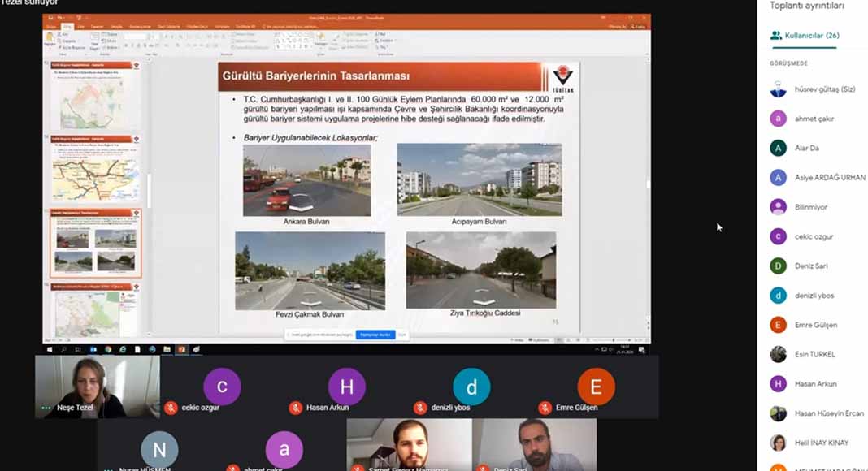
Task: Click the people icon beside Kullanıcılar
Action: [776, 36]
